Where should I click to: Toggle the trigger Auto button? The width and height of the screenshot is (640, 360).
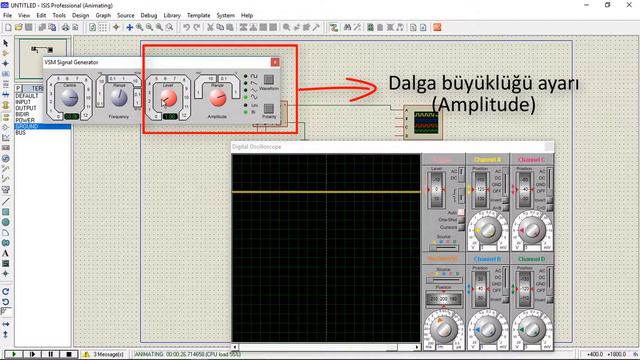[x=461, y=212]
